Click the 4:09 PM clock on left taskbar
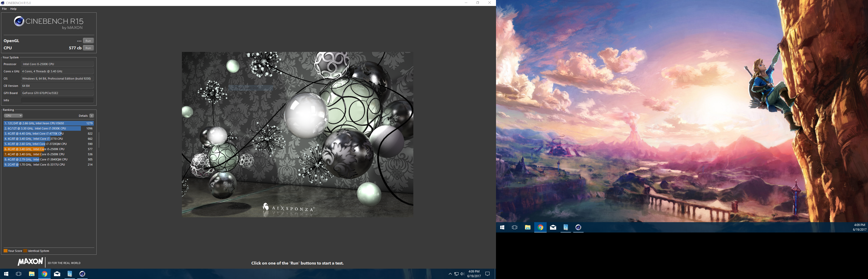868x279 pixels. pyautogui.click(x=474, y=274)
